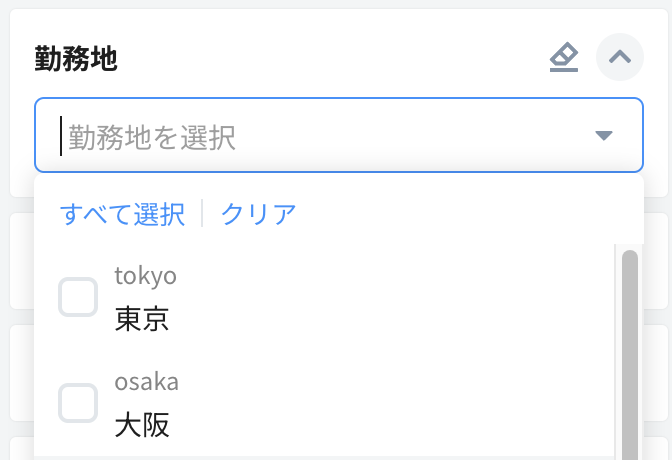This screenshot has height=460, width=672.
Task: Click the クリア link
Action: coord(258,214)
